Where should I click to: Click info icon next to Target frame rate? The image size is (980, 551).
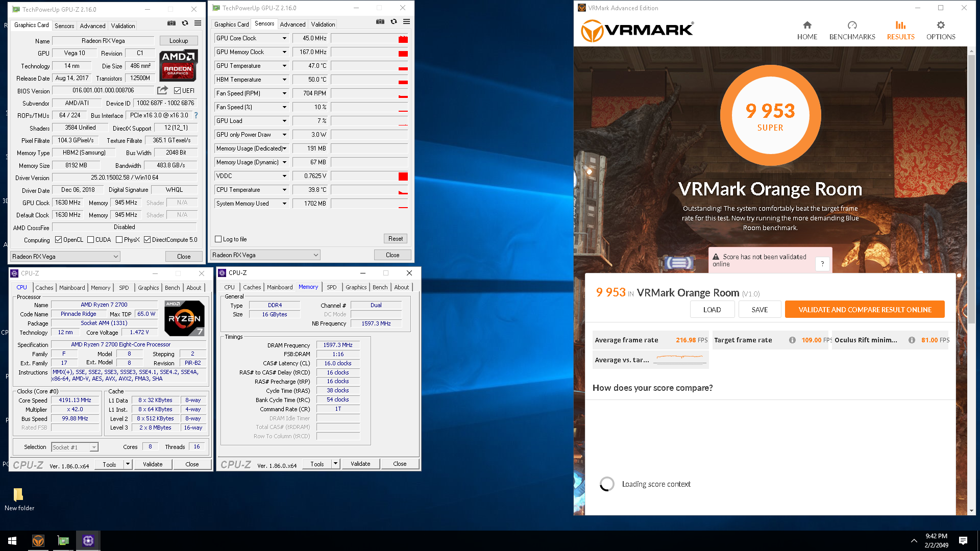tap(792, 340)
